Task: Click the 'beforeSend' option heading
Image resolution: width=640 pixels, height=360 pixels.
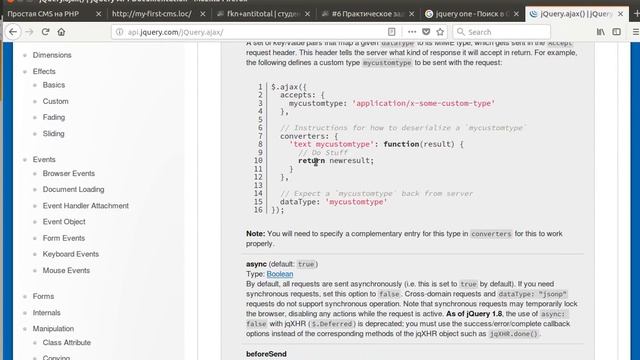Action: pyautogui.click(x=266, y=354)
